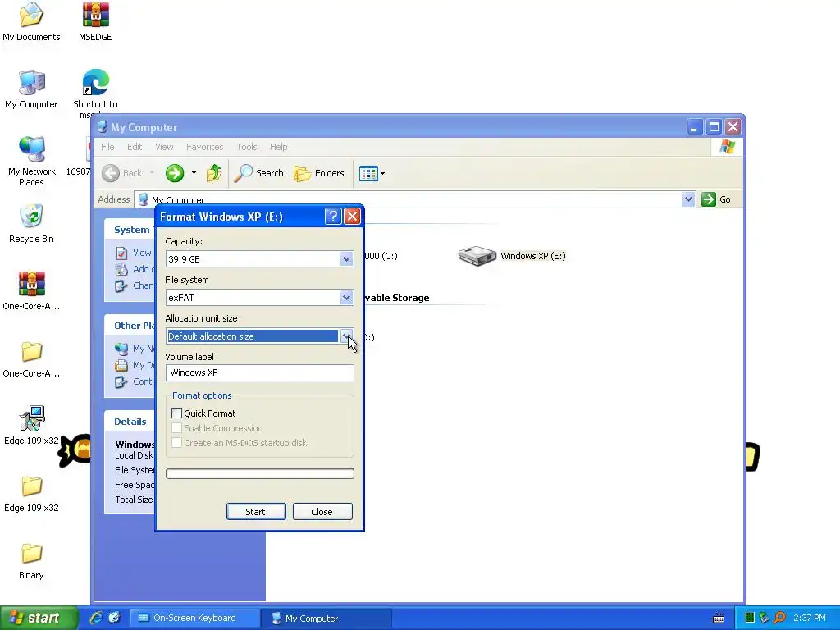
Task: Maximize the My Computer window
Action: pos(714,127)
